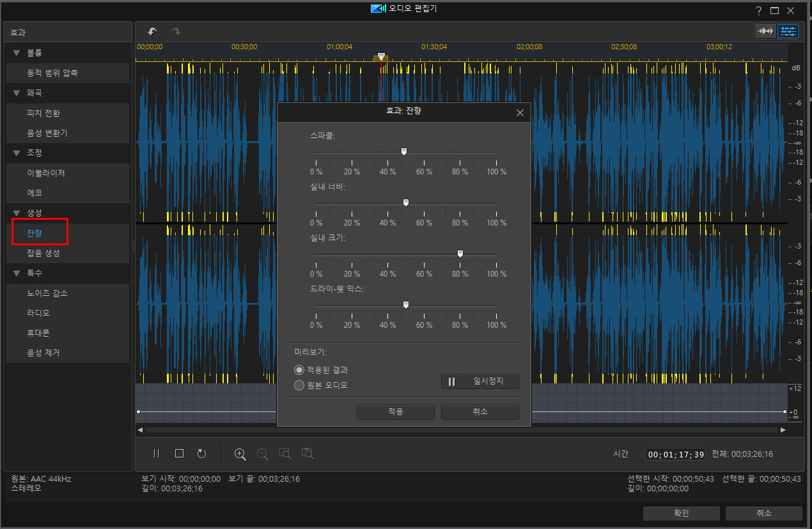Click the zoom fit all icon
812x529 pixels.
(308, 454)
